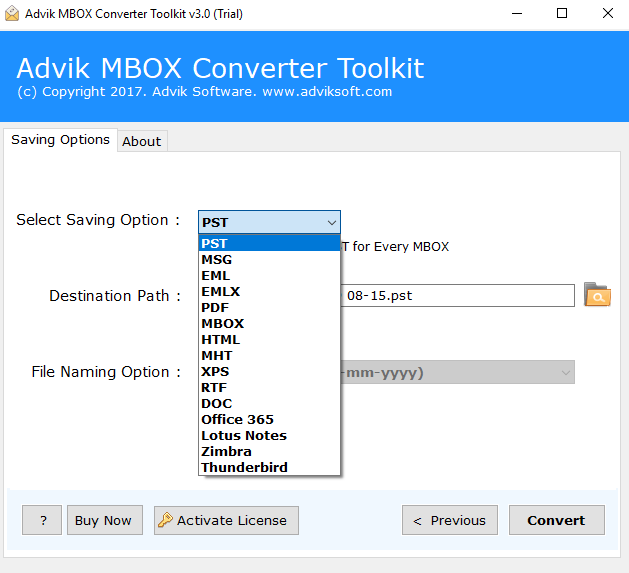Screen dimensions: 629x573
Task: Select PDF as saving option
Action: click(269, 307)
